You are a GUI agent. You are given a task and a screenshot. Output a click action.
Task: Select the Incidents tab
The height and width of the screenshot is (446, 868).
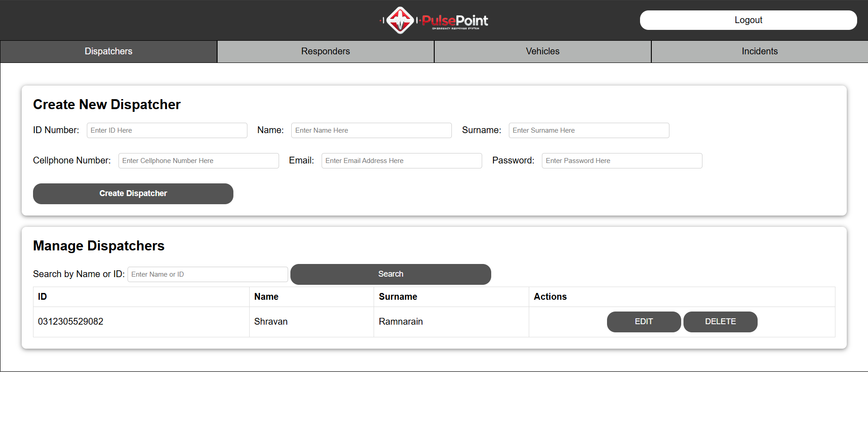click(760, 51)
